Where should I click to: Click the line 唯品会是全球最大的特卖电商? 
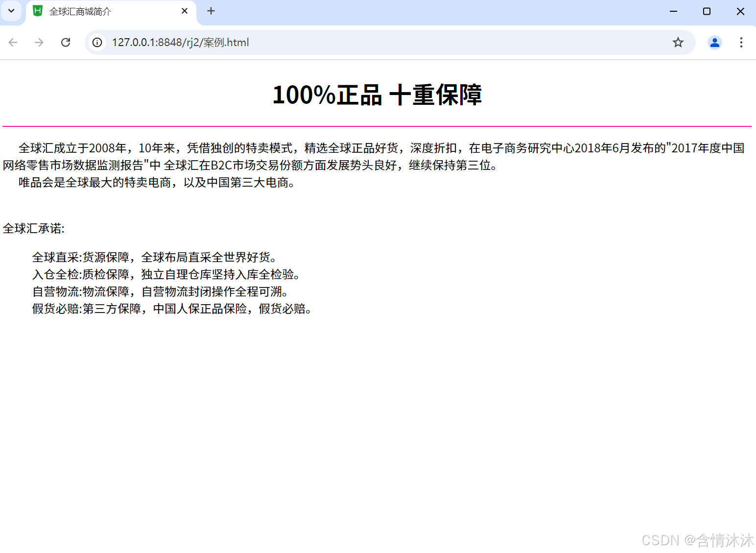tap(157, 183)
